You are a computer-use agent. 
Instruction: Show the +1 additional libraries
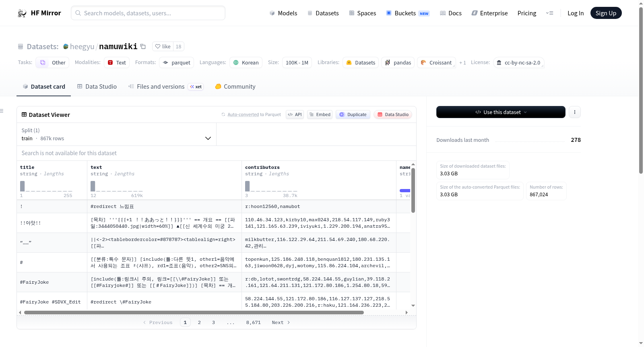(462, 62)
